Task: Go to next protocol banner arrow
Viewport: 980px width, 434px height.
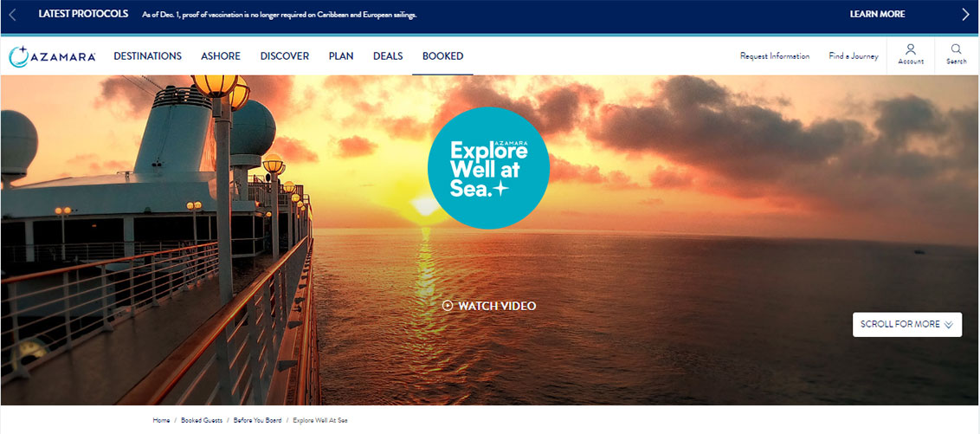Action: pos(965,15)
